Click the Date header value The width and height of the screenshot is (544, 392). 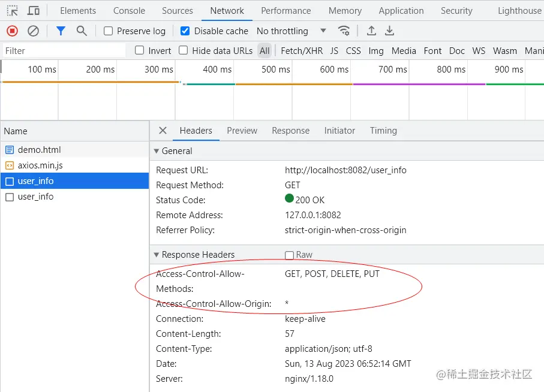(348, 364)
